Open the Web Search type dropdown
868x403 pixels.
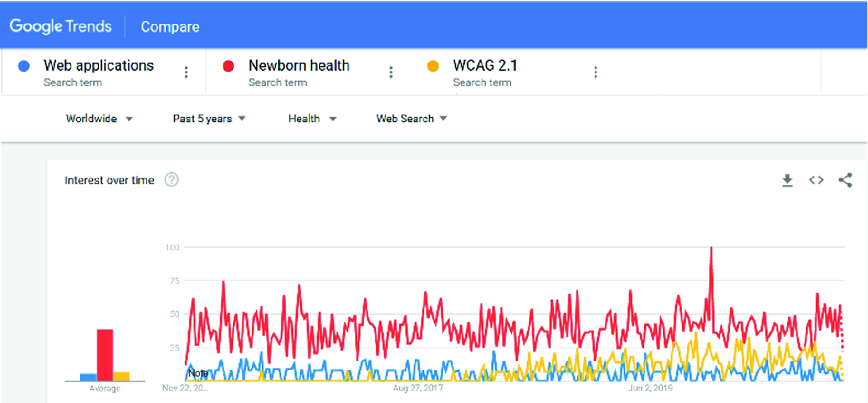point(410,118)
